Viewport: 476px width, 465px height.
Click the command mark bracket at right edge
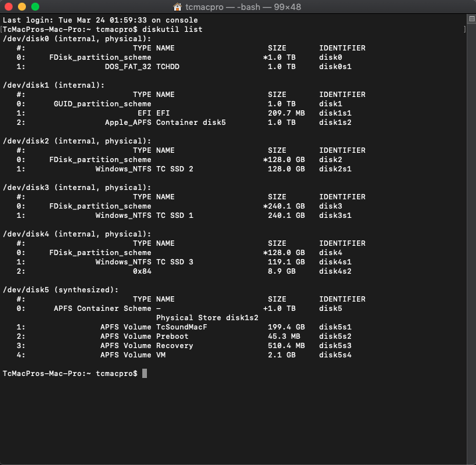tap(464, 30)
